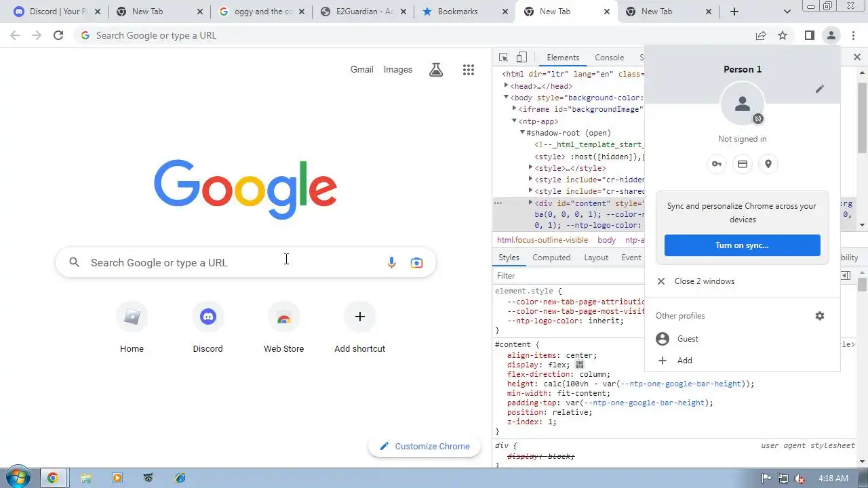Open a new tab with the plus button

[734, 12]
